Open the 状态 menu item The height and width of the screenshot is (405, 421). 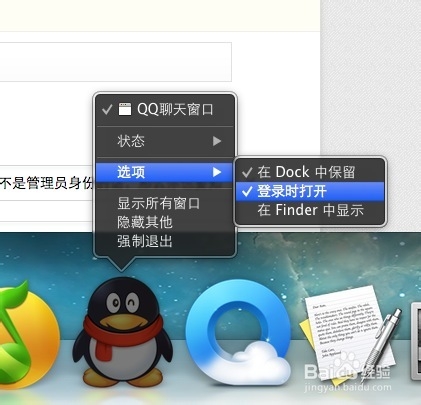pos(166,141)
